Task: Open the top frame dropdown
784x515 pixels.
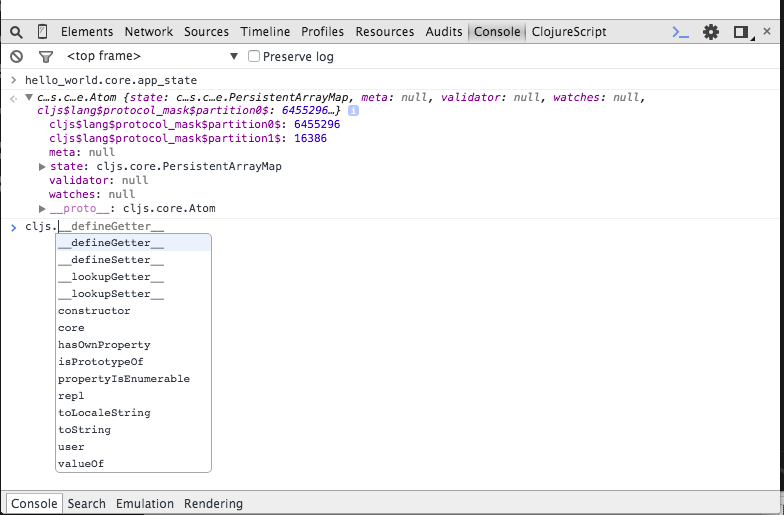Action: 152,56
